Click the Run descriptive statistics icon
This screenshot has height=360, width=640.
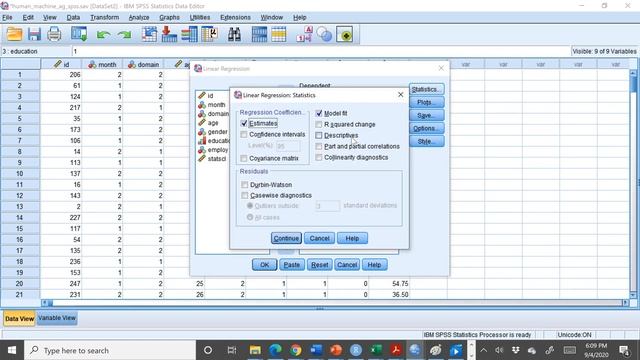coord(209,34)
